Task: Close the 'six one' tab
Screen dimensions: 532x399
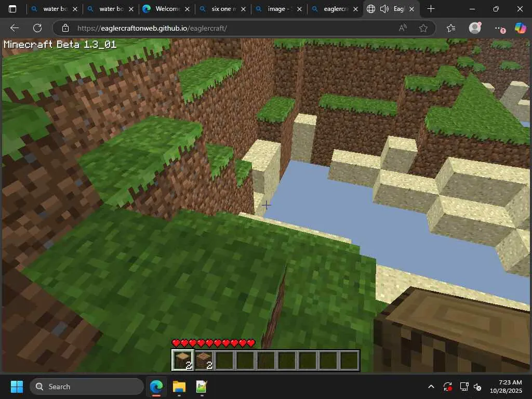Action: coord(243,9)
